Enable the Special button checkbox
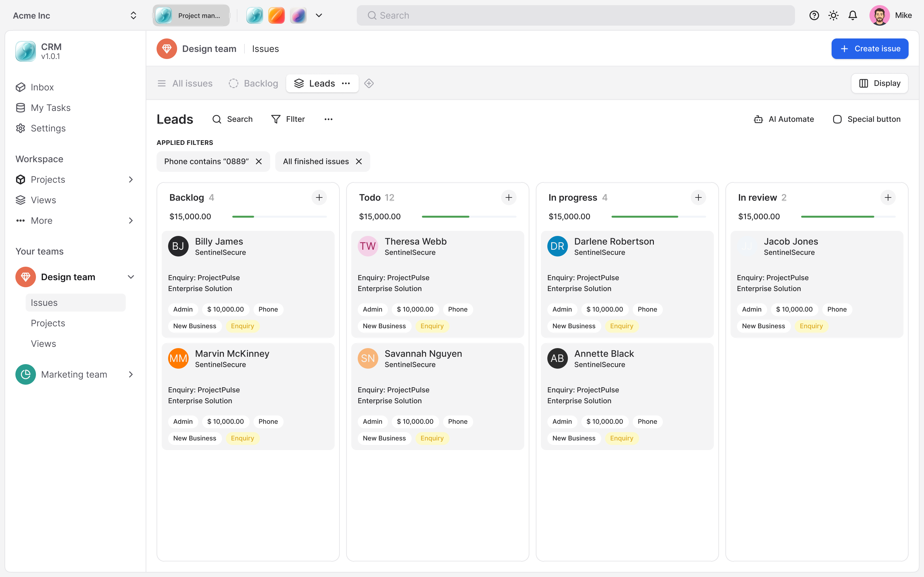The width and height of the screenshot is (924, 577). pos(837,119)
